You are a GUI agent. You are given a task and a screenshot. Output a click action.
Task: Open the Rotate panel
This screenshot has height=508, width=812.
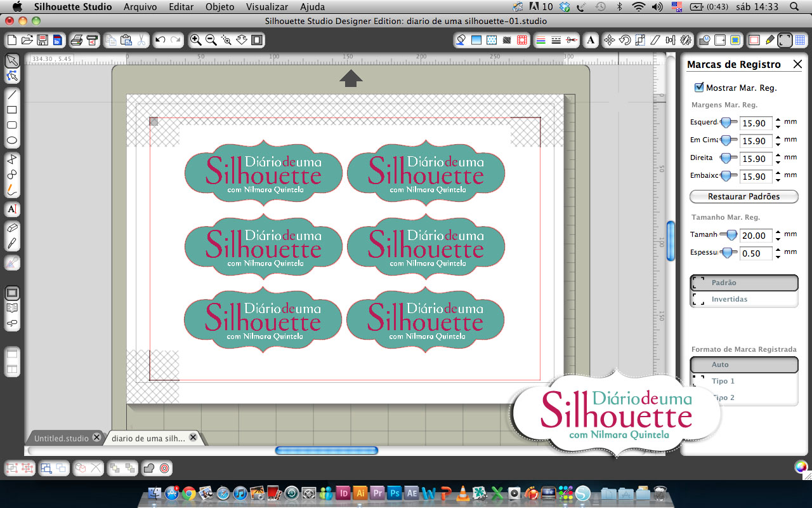[625, 40]
